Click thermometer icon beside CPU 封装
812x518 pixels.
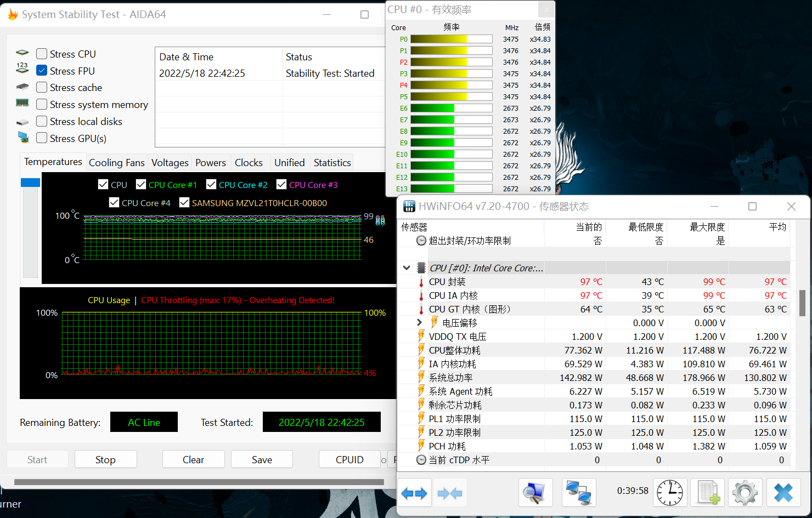click(x=421, y=282)
